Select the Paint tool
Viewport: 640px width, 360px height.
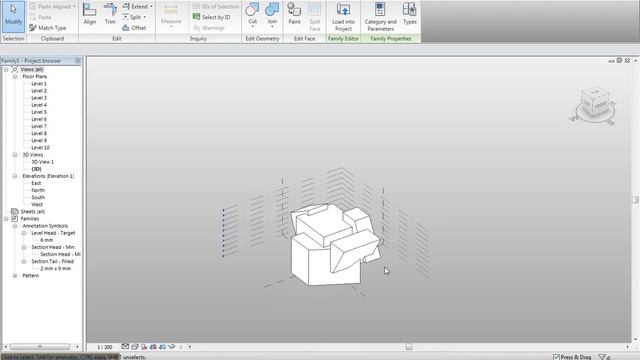point(294,14)
